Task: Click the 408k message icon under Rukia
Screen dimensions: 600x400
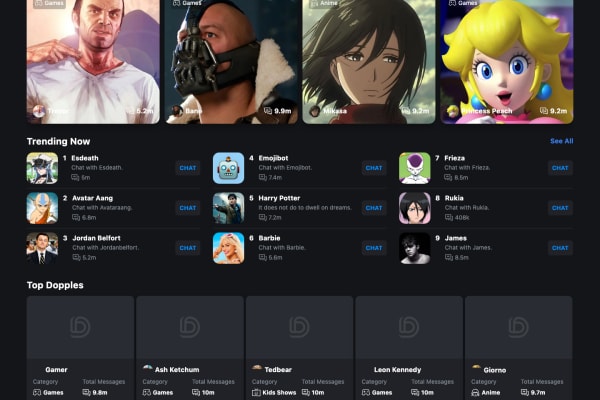Action: [x=448, y=217]
